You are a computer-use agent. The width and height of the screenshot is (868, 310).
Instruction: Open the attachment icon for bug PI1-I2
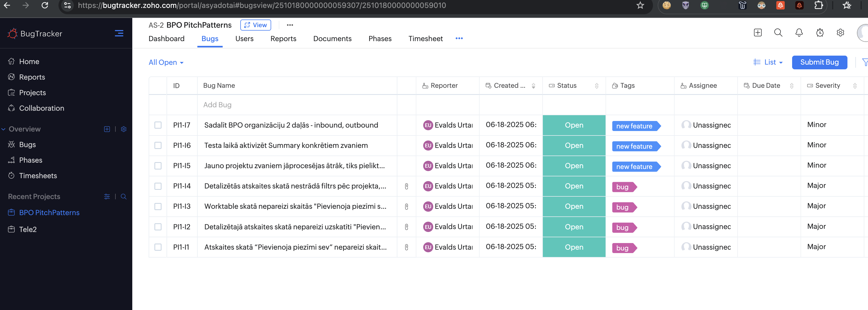pos(406,227)
